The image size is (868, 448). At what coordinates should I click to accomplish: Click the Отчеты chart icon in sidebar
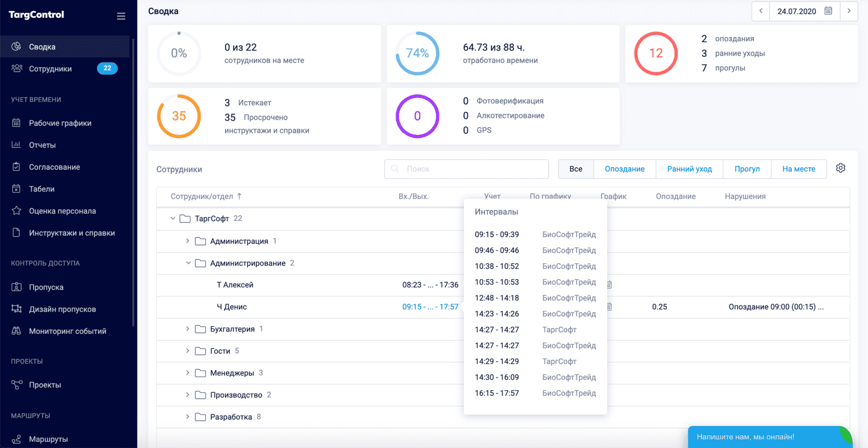(x=16, y=145)
